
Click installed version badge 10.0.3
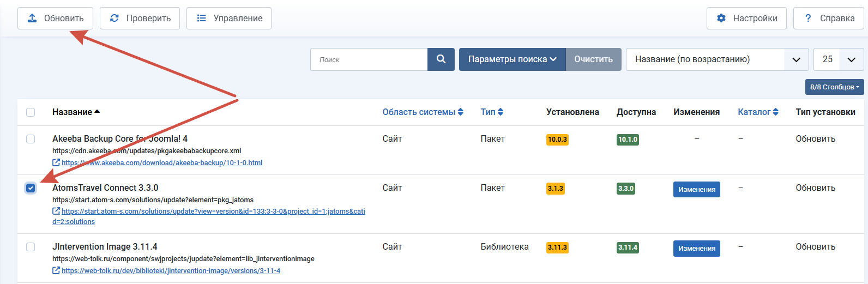[x=557, y=140]
